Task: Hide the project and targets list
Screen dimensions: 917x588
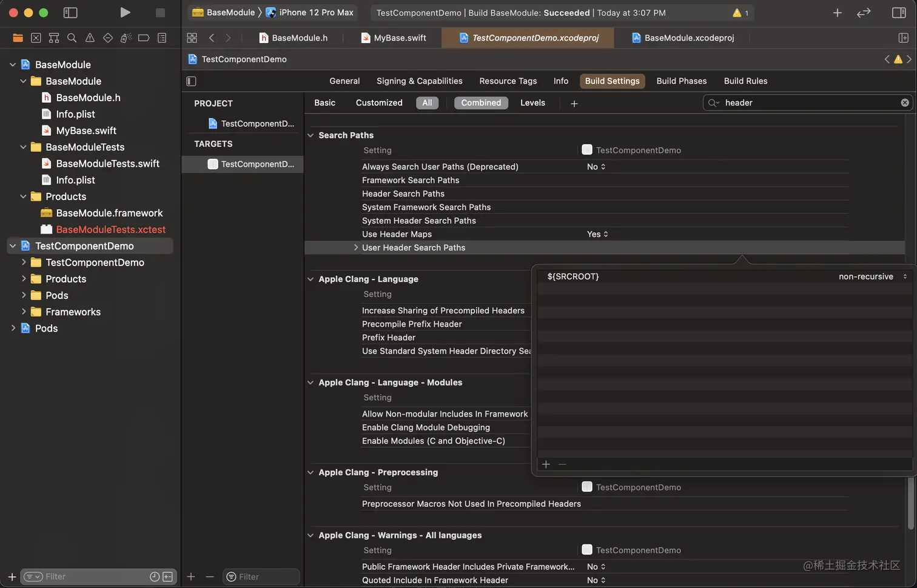Action: pos(191,81)
